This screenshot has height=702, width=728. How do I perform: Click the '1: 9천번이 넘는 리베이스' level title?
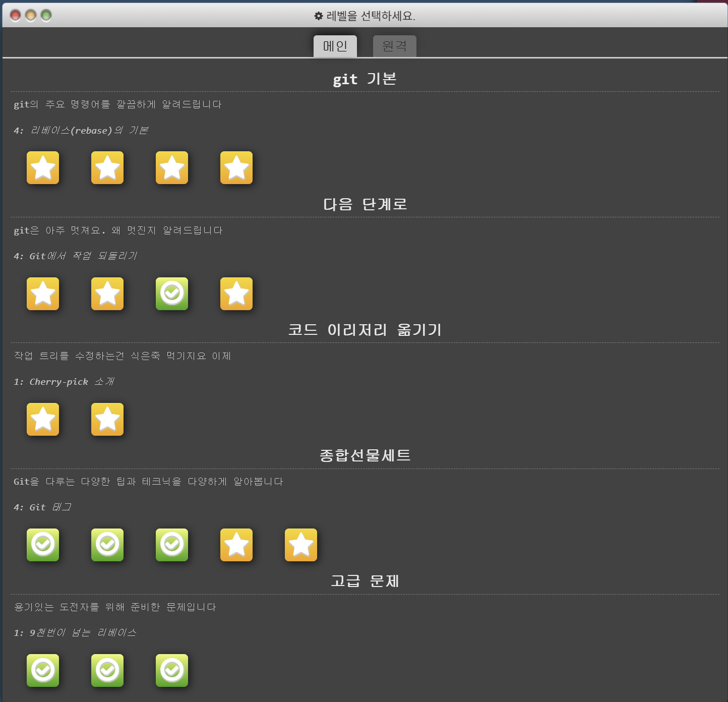coord(75,633)
